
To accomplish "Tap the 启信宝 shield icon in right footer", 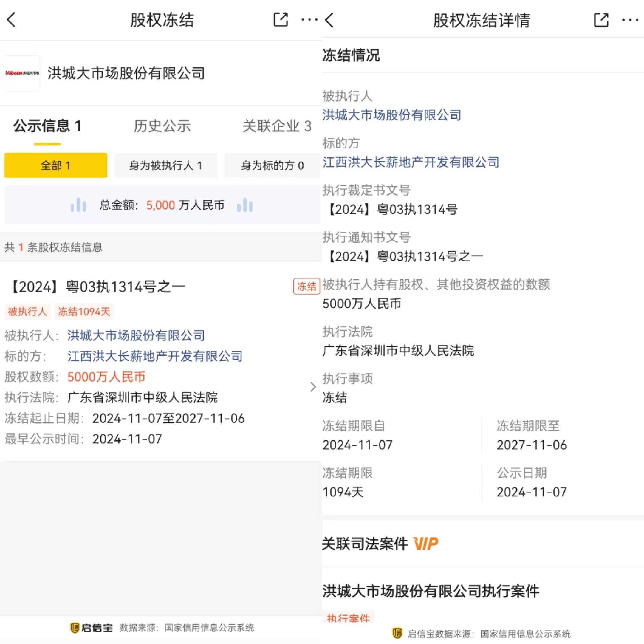I will (397, 633).
